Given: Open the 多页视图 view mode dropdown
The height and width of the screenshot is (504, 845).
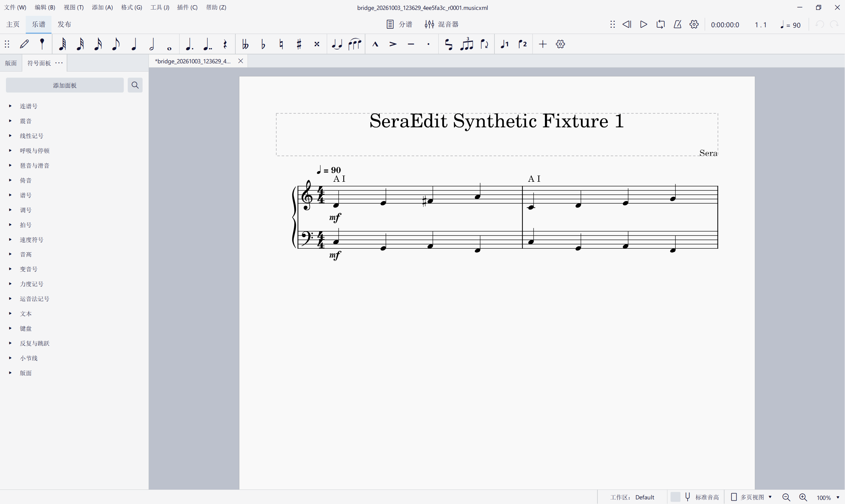Looking at the screenshot, I should pos(751,497).
